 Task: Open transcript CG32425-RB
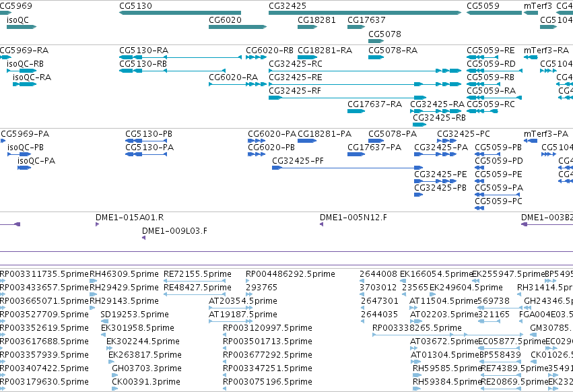pos(439,118)
